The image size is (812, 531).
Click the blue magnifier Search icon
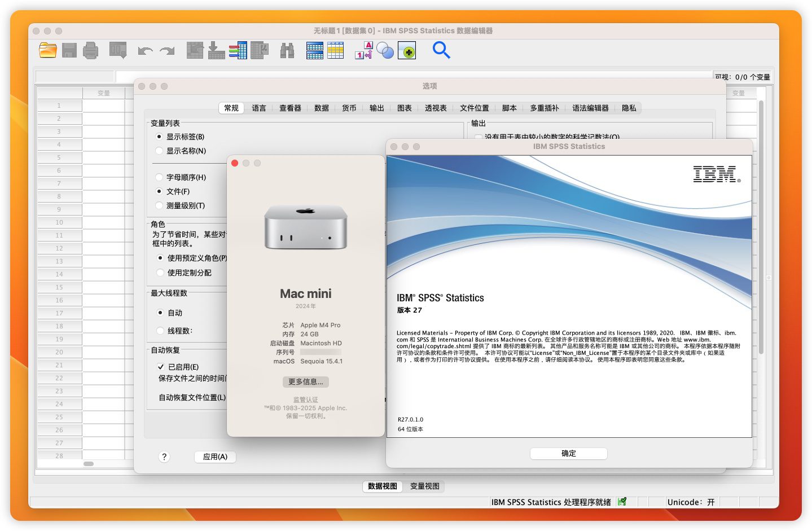441,50
